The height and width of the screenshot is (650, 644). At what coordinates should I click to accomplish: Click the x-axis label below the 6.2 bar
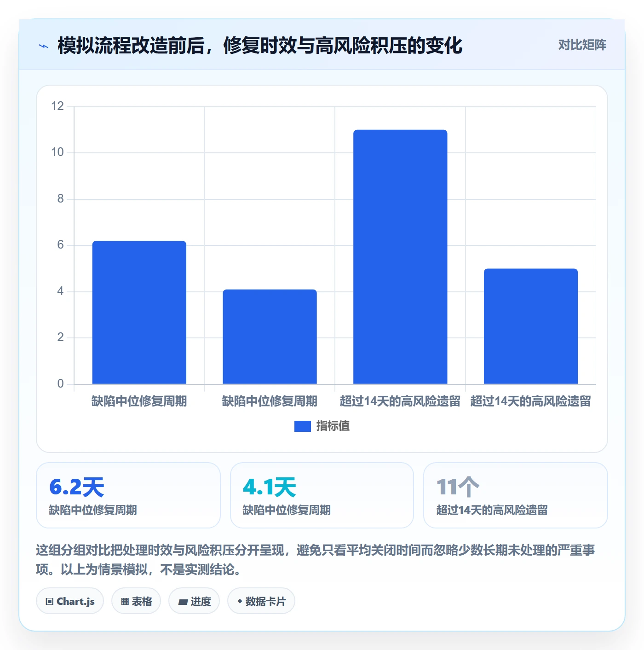pos(139,401)
